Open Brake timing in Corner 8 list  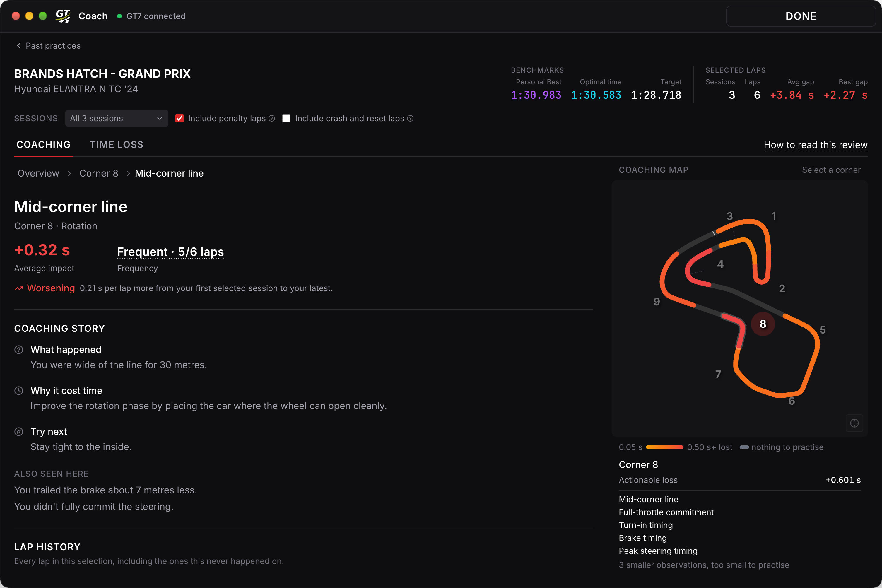coord(643,538)
